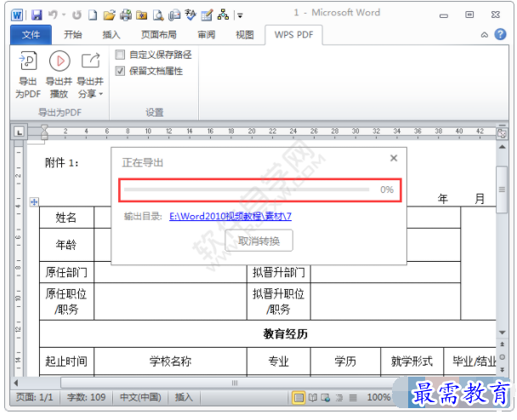Click the 100% zoom level button
The height and width of the screenshot is (420, 517).
378,397
